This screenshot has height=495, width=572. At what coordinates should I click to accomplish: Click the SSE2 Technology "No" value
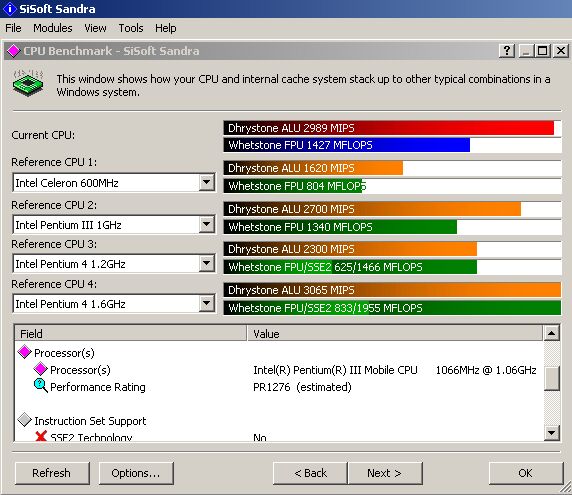[260, 437]
